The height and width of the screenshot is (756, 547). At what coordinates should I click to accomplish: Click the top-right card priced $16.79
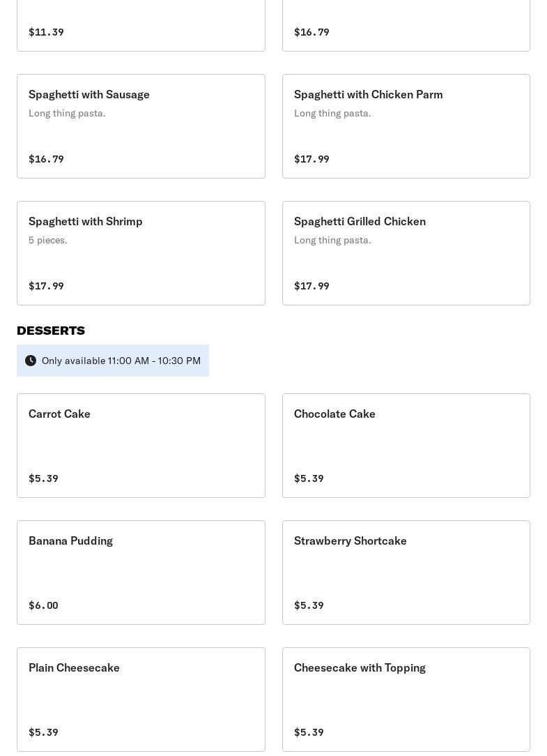coord(406,25)
